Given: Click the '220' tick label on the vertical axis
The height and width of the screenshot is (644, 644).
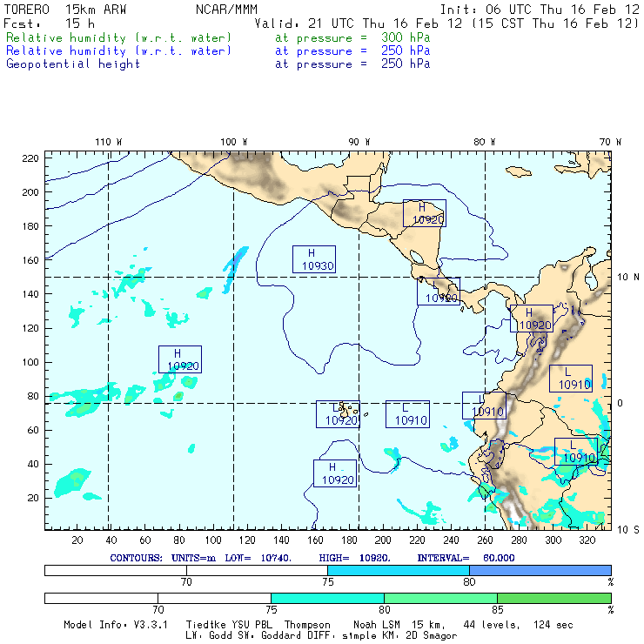Looking at the screenshot, I should click(30, 158).
